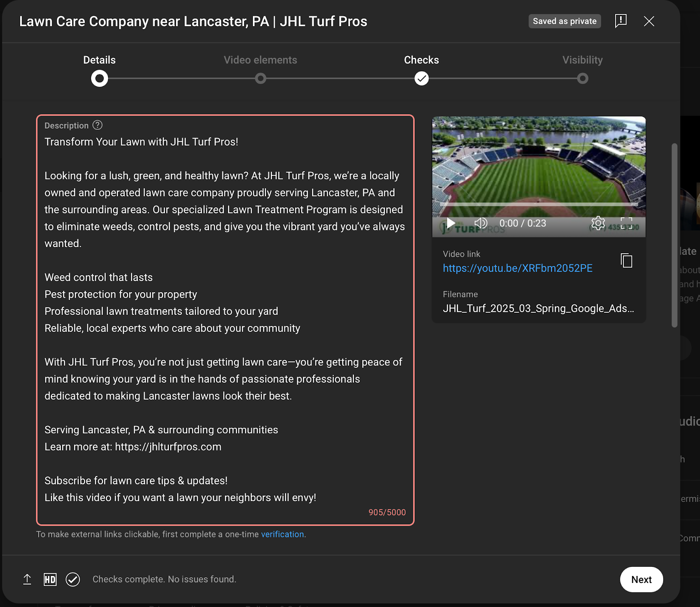
Task: Open the youtu.be video link
Action: pos(518,268)
